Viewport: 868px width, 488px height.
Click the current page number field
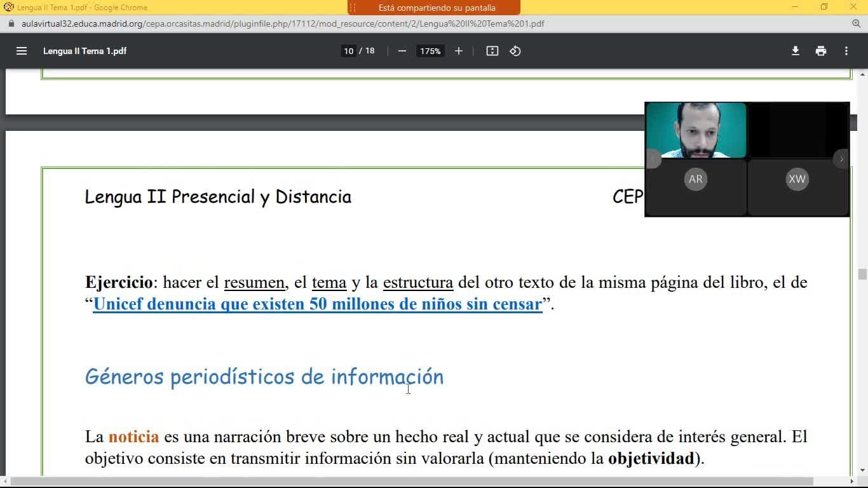tap(348, 51)
